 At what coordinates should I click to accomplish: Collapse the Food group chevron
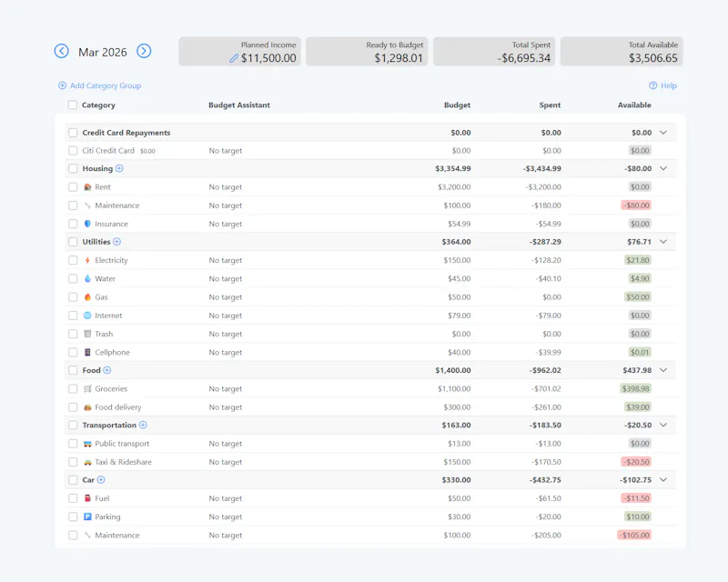(x=663, y=370)
